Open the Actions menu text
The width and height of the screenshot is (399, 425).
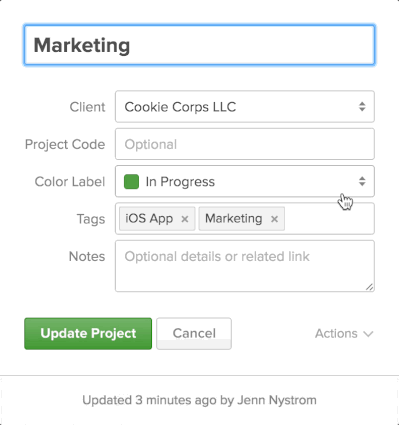click(x=336, y=334)
